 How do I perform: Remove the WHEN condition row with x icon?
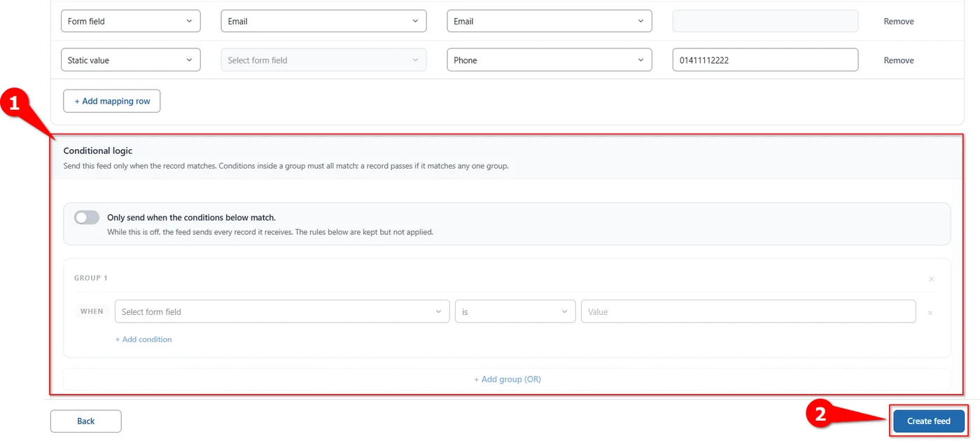pyautogui.click(x=930, y=313)
